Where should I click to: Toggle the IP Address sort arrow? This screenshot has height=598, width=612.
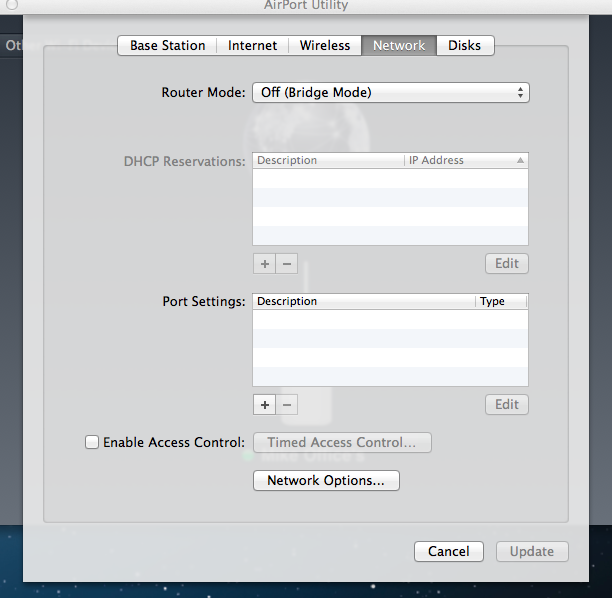520,160
